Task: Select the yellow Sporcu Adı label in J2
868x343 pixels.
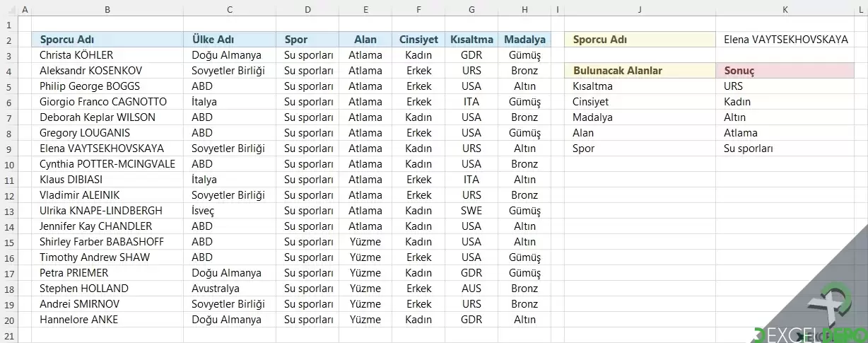Action: pyautogui.click(x=640, y=40)
